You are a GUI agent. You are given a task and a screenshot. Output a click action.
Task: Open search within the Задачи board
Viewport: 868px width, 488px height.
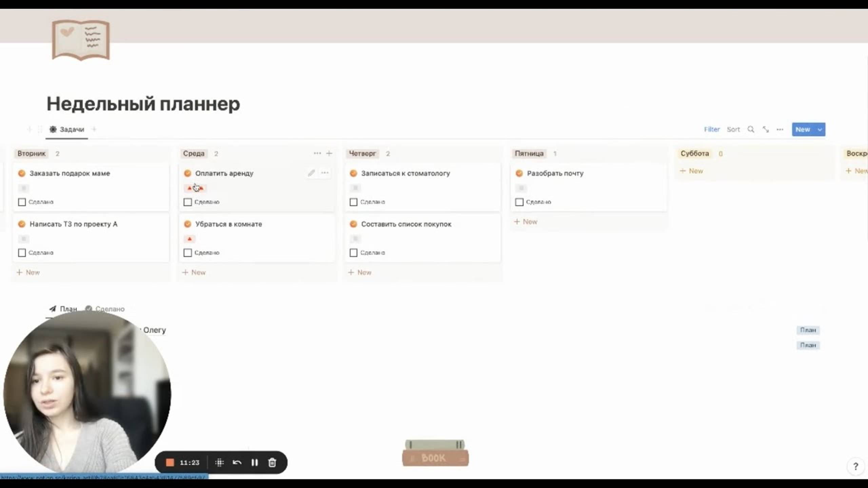[751, 129]
